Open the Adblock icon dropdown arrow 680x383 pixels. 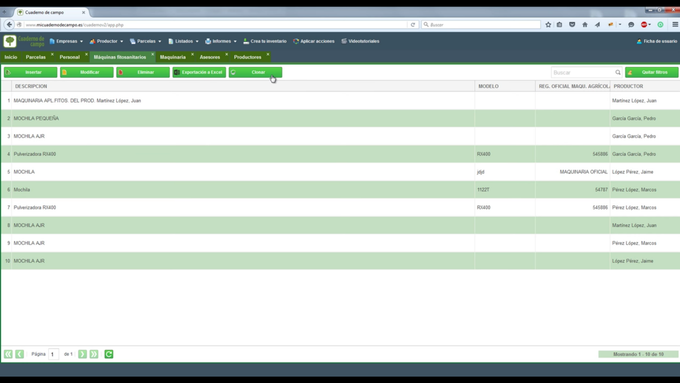pyautogui.click(x=650, y=25)
